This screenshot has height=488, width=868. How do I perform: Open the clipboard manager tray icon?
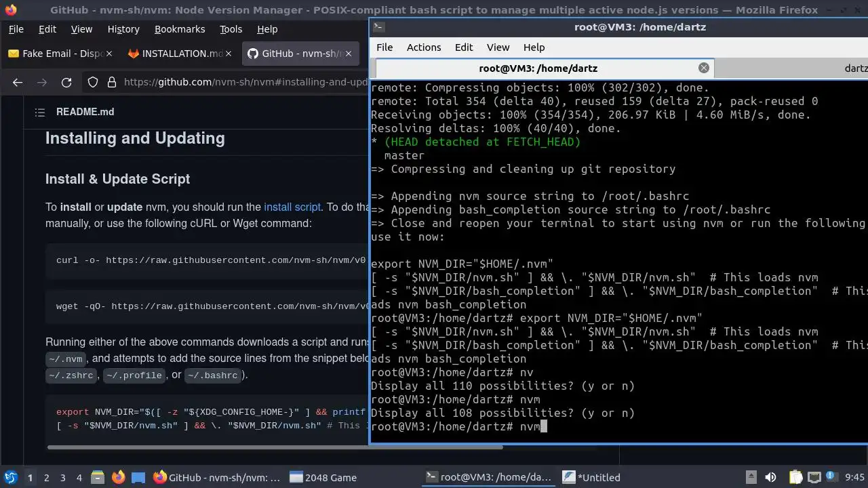point(795,477)
